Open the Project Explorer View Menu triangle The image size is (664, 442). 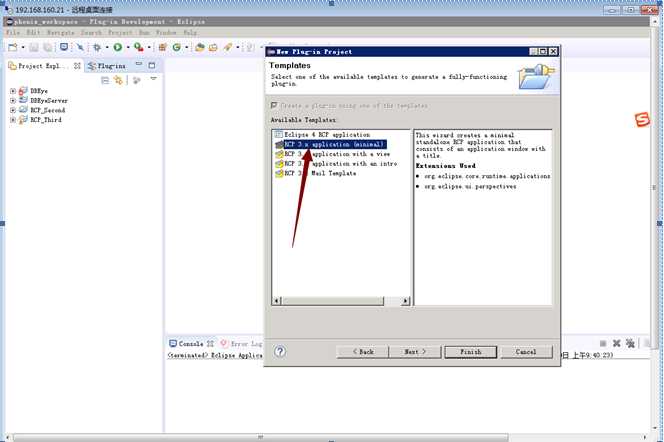[153, 79]
